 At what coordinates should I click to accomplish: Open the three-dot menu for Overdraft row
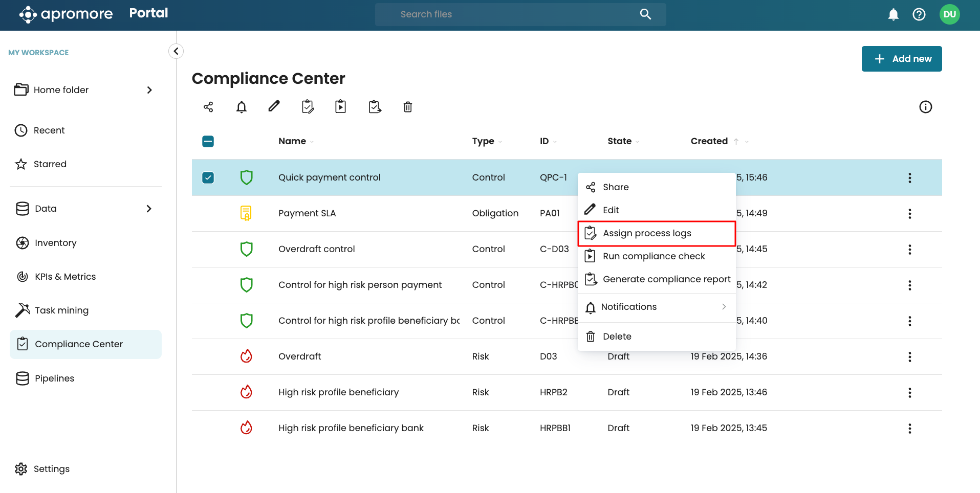tap(909, 356)
